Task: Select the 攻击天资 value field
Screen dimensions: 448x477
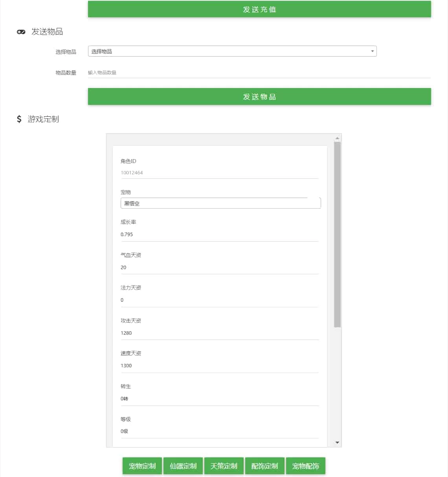Action: [x=219, y=333]
